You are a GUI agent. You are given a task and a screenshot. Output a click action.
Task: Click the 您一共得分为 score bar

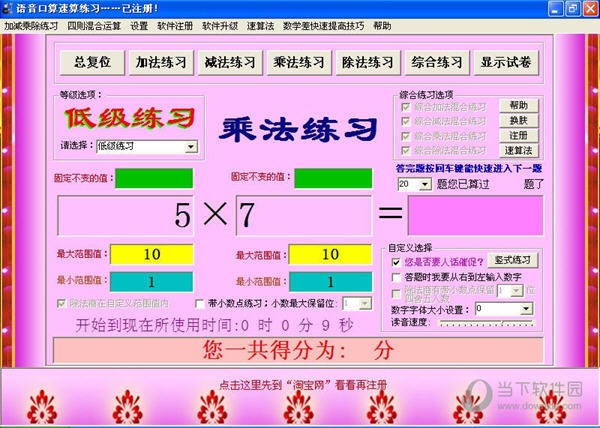click(x=298, y=350)
